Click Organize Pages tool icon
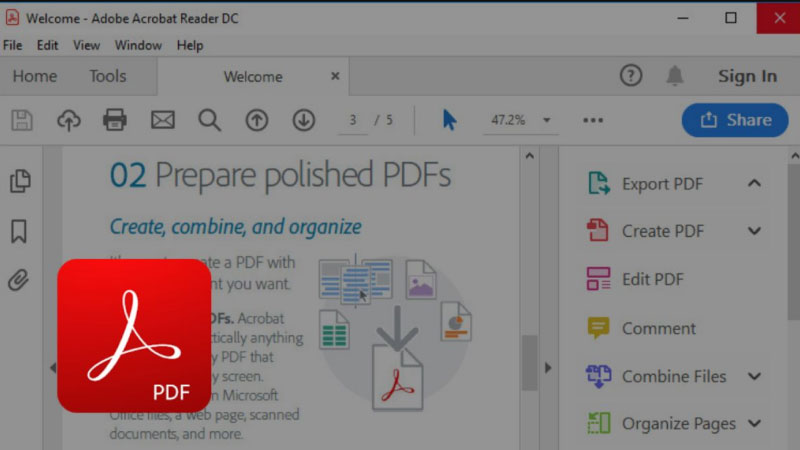 click(x=598, y=423)
